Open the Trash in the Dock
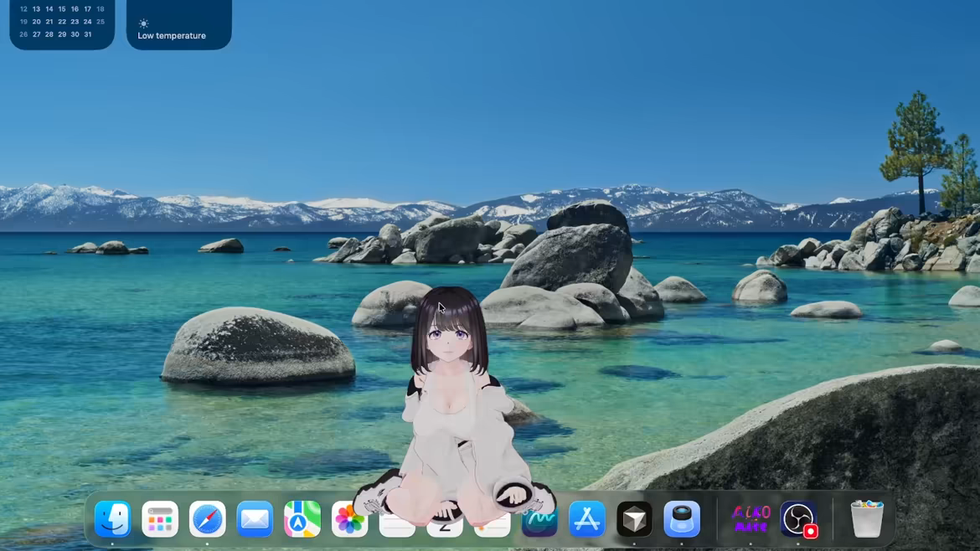Screen dimensions: 980x551 coord(867,518)
